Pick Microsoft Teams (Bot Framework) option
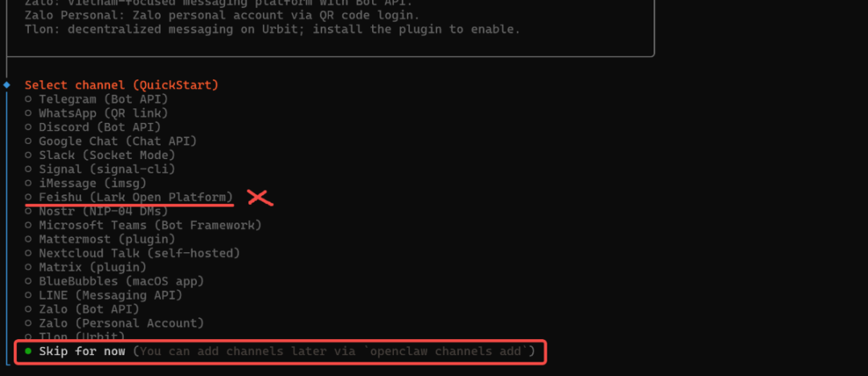 (143, 225)
